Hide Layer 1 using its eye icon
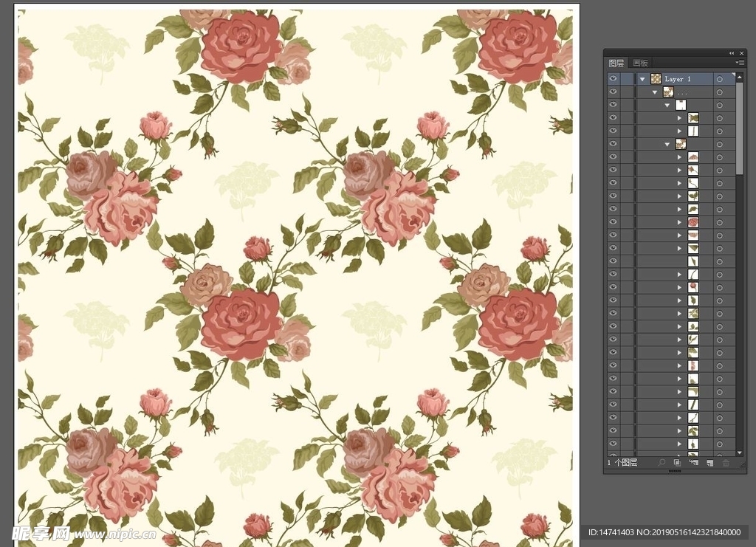Viewport: 756px width, 547px height. (613, 78)
